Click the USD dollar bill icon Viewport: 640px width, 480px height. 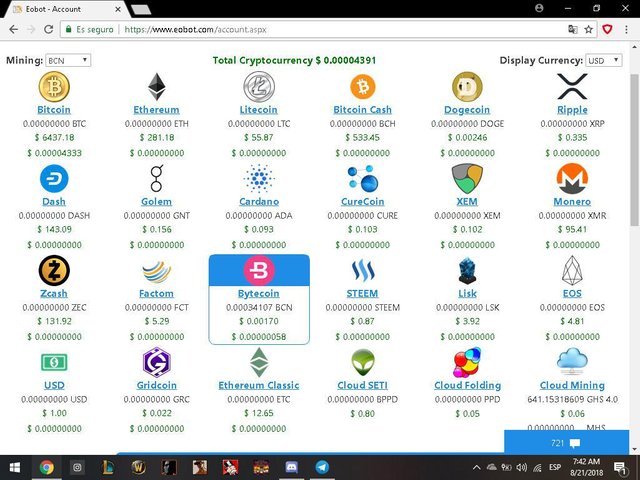click(x=54, y=362)
